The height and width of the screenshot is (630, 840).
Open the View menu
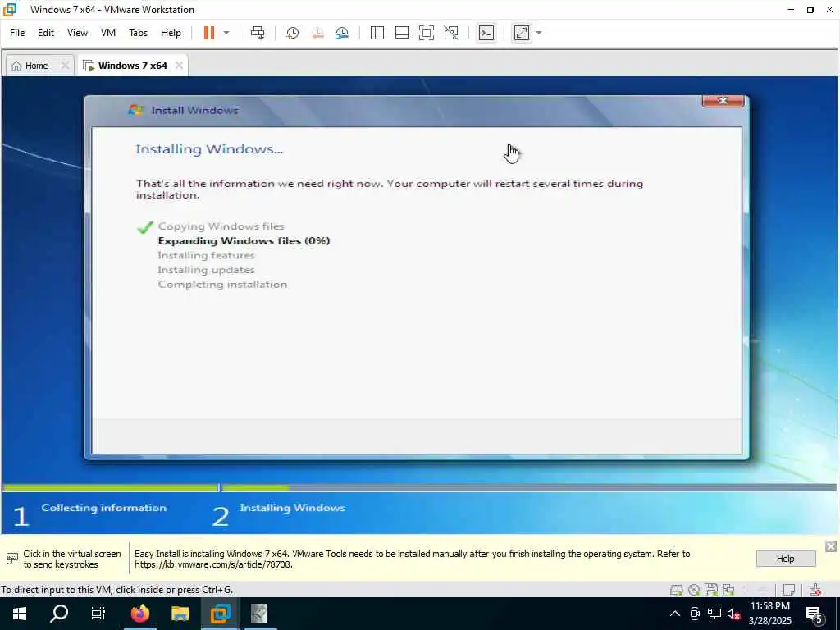coord(77,33)
